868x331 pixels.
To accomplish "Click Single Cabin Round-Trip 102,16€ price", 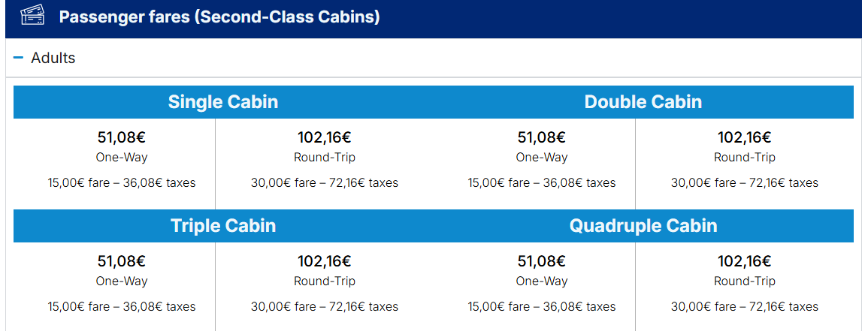I will pyautogui.click(x=325, y=137).
